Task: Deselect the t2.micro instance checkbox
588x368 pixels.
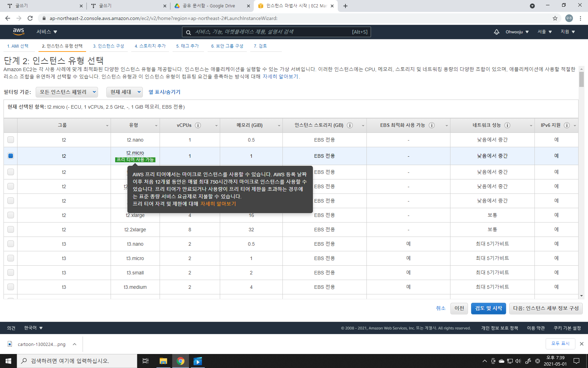Action: pos(10,156)
